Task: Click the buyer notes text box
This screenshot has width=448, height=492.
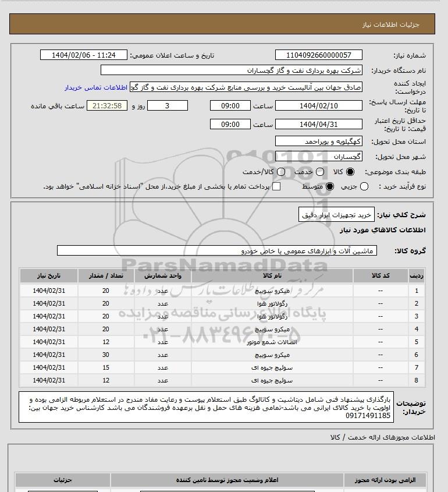Action: coord(206,407)
